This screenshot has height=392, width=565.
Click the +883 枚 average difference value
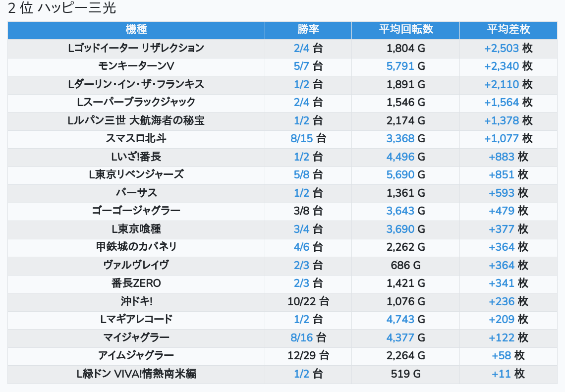point(508,157)
